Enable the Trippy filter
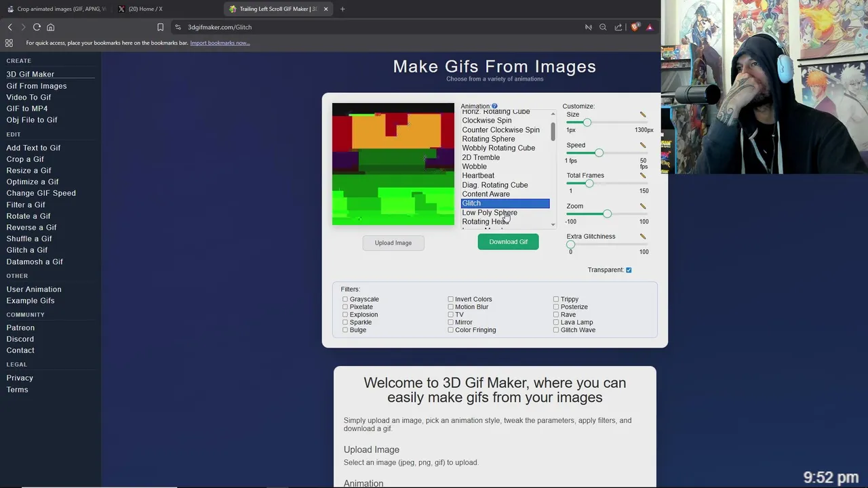This screenshot has height=488, width=868. [556, 299]
